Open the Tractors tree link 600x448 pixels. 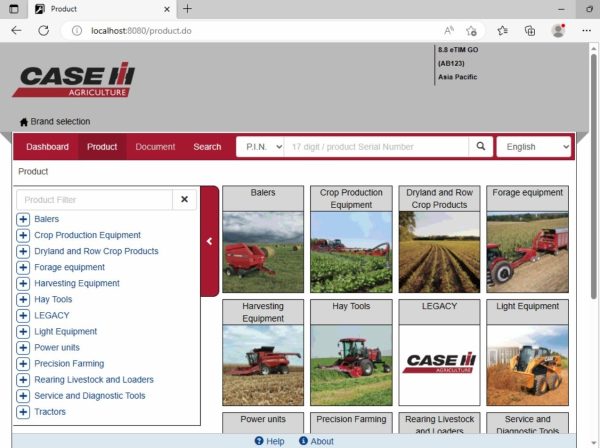(x=50, y=412)
